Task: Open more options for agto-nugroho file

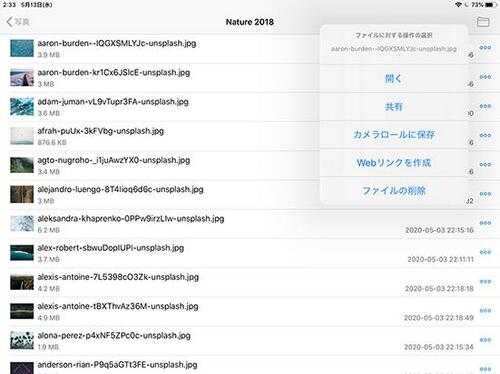Action: coord(485,164)
